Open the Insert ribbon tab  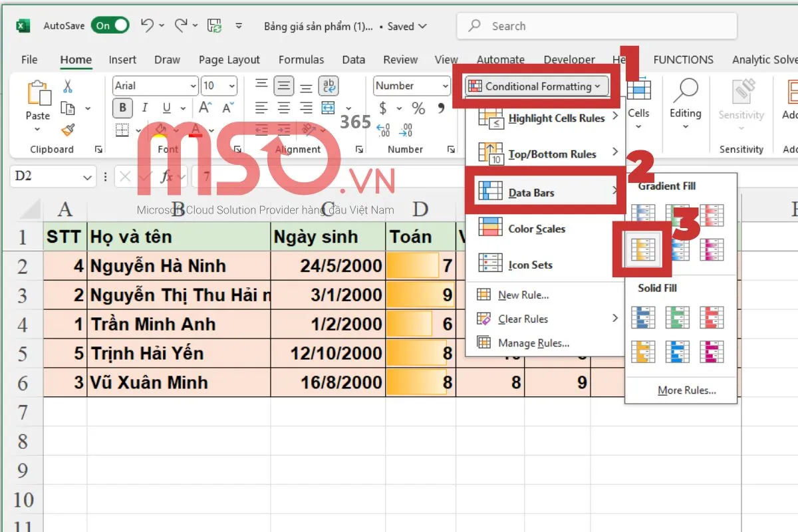click(122, 60)
